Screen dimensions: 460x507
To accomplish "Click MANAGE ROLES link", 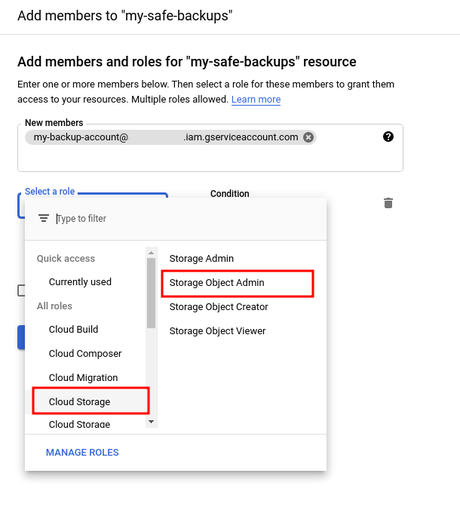I will [82, 452].
